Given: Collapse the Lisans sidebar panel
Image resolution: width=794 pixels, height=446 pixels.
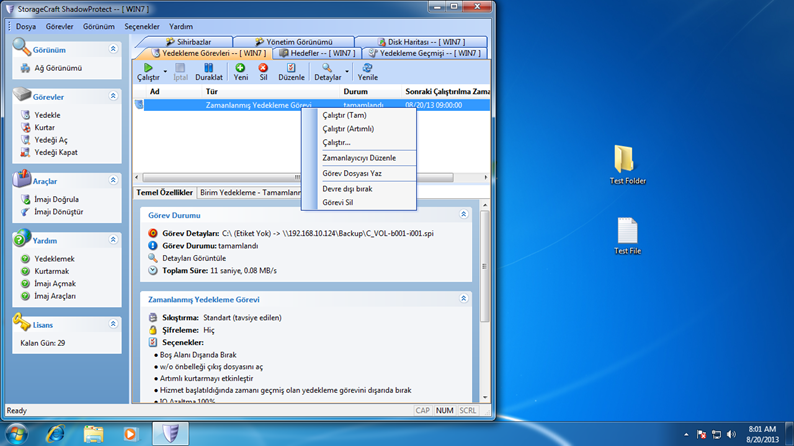Looking at the screenshot, I should tap(113, 323).
